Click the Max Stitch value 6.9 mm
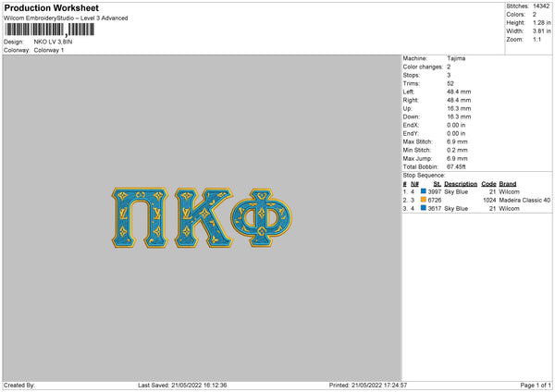Screen dimensions: 555x392 point(457,141)
